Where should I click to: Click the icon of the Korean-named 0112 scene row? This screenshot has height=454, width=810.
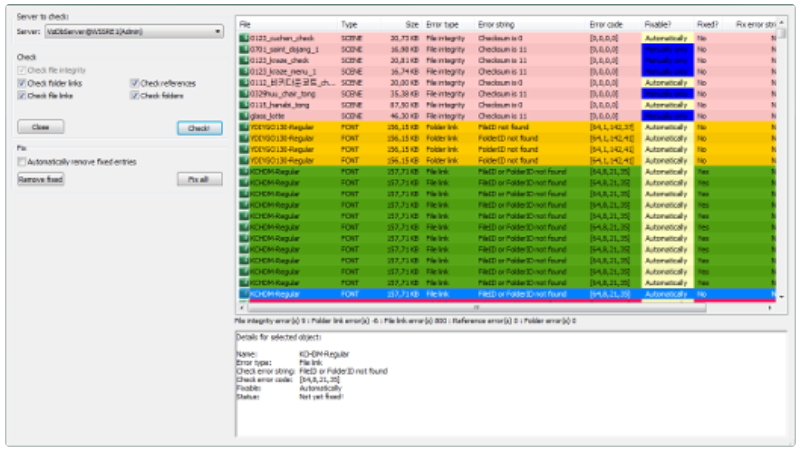[x=244, y=83]
